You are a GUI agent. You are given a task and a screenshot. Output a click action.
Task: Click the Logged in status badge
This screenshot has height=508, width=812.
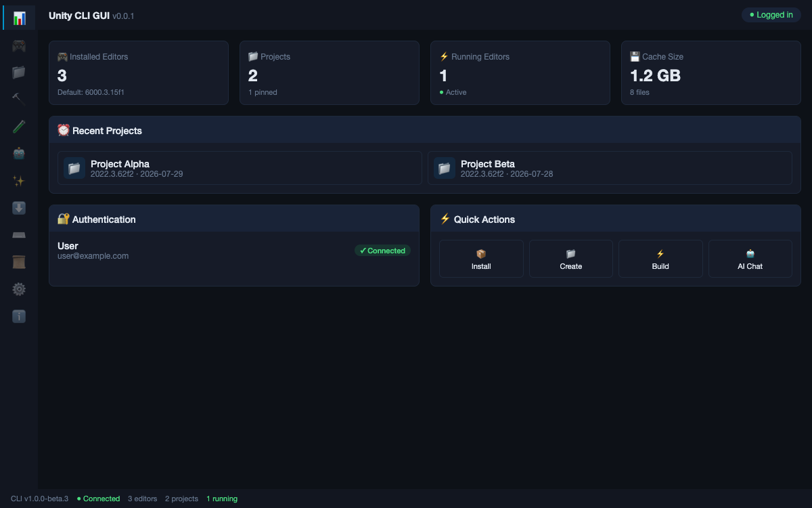coord(771,15)
